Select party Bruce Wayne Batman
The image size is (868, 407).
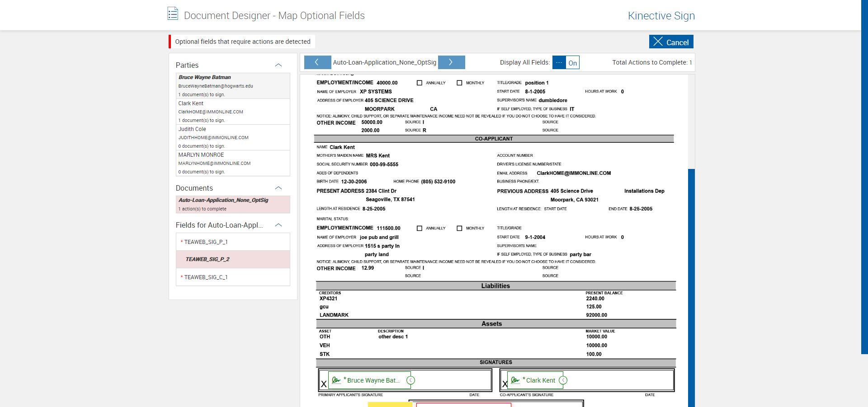[233, 86]
